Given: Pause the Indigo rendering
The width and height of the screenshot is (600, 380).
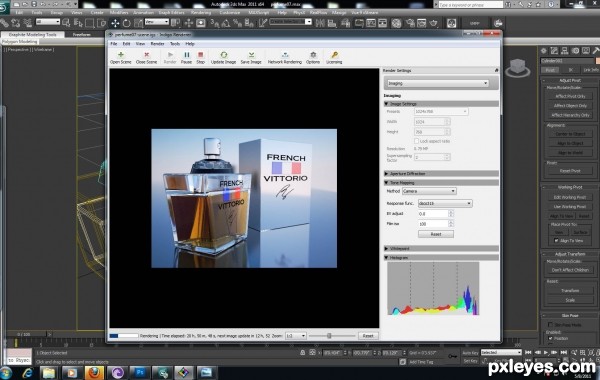Looking at the screenshot, I should click(x=186, y=57).
